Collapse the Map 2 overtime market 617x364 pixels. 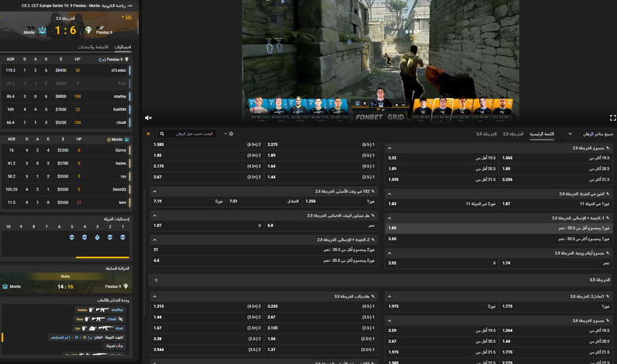155,216
